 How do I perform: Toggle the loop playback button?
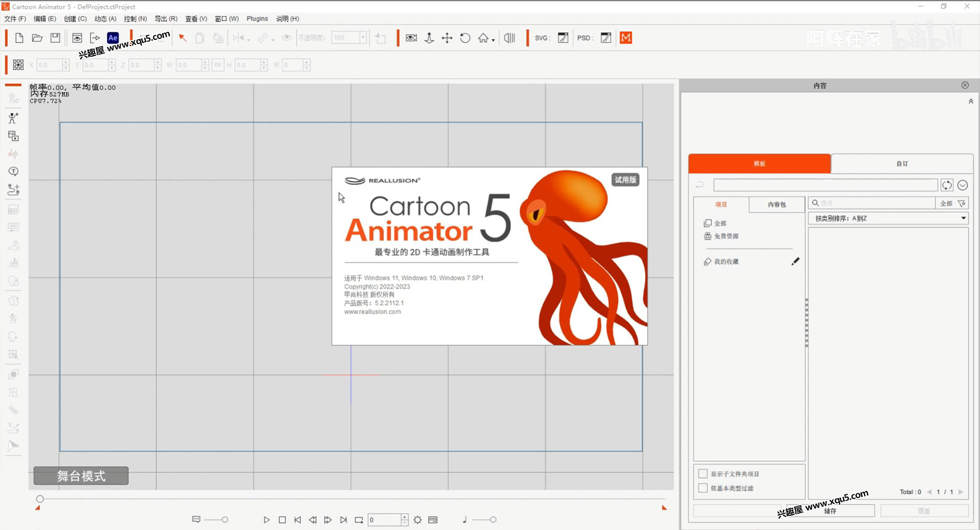coord(359,520)
